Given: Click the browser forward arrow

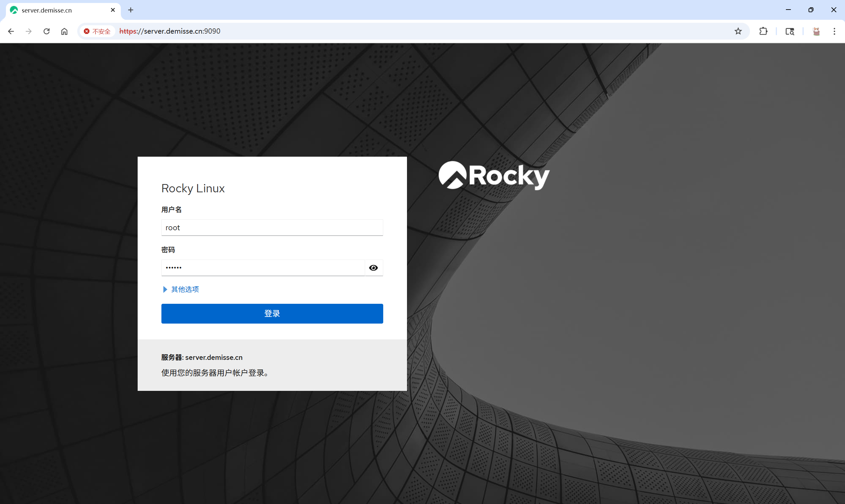Looking at the screenshot, I should pyautogui.click(x=29, y=31).
